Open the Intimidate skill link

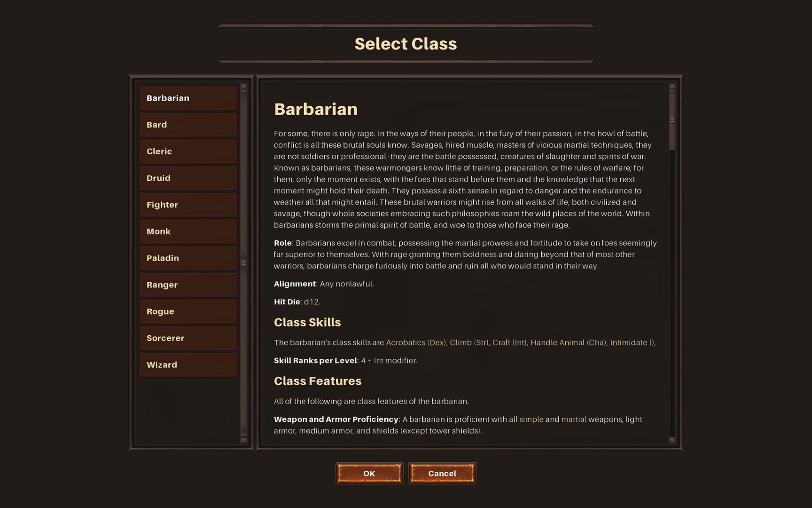630,342
